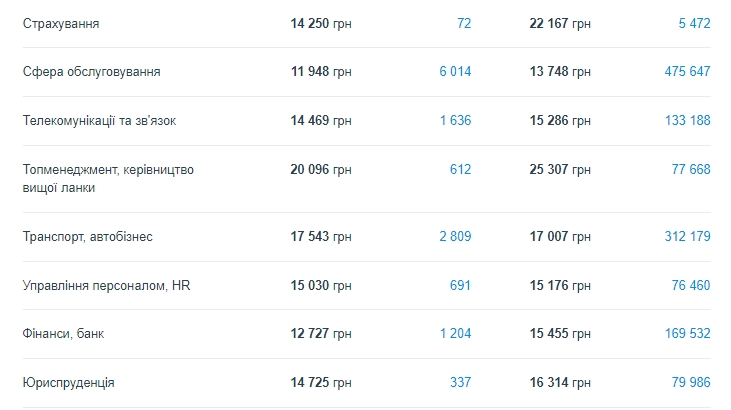The image size is (731, 410).
Task: Open the 72 link in Страхування row
Action: click(x=464, y=23)
